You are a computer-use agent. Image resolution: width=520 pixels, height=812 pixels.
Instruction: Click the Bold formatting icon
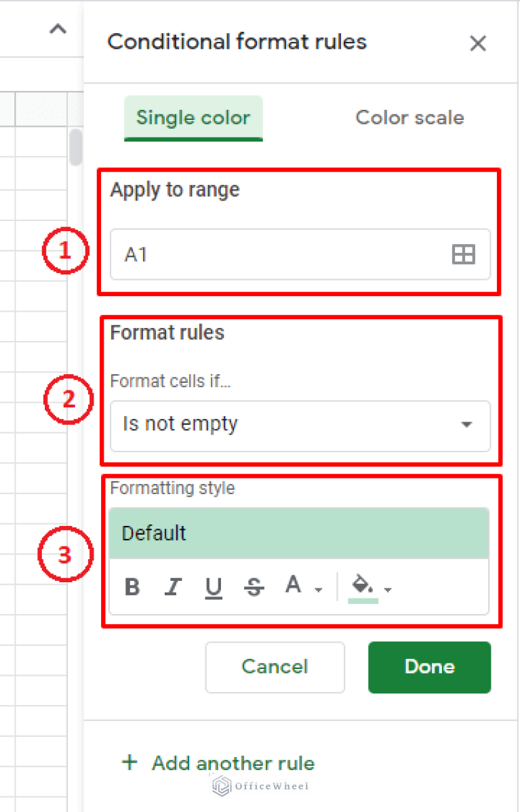coord(133,587)
